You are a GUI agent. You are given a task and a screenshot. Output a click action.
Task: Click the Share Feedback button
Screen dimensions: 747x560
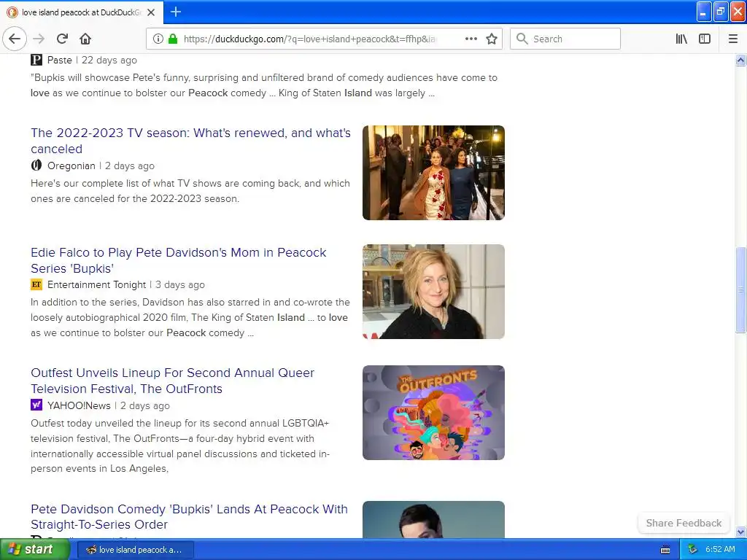(684, 523)
